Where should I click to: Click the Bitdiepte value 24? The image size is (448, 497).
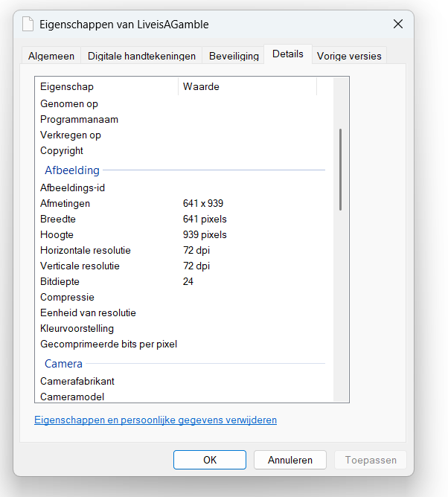tap(188, 281)
